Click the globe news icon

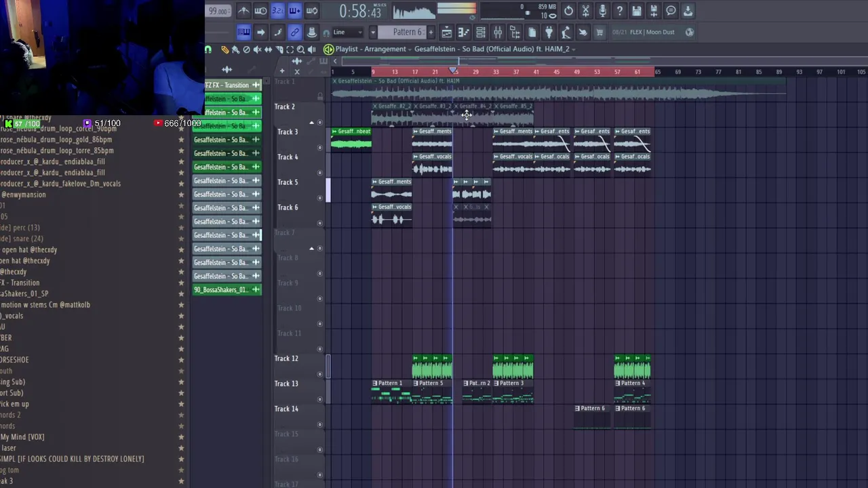coord(690,32)
